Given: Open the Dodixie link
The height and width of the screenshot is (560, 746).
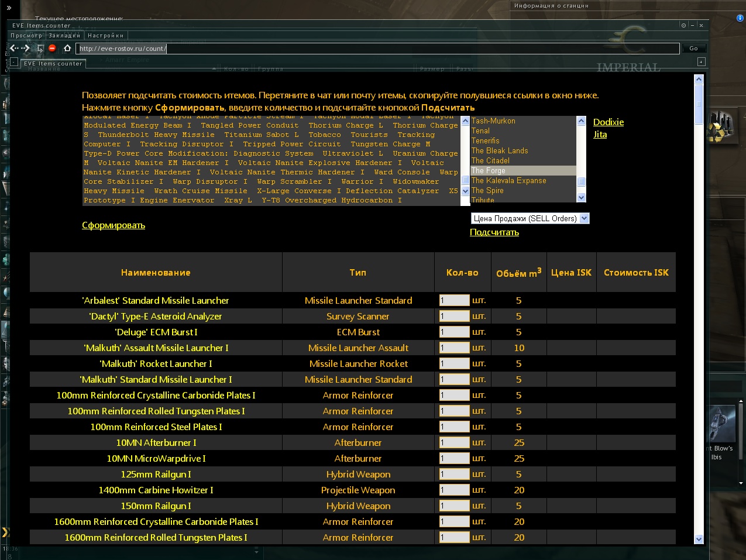Looking at the screenshot, I should (609, 122).
